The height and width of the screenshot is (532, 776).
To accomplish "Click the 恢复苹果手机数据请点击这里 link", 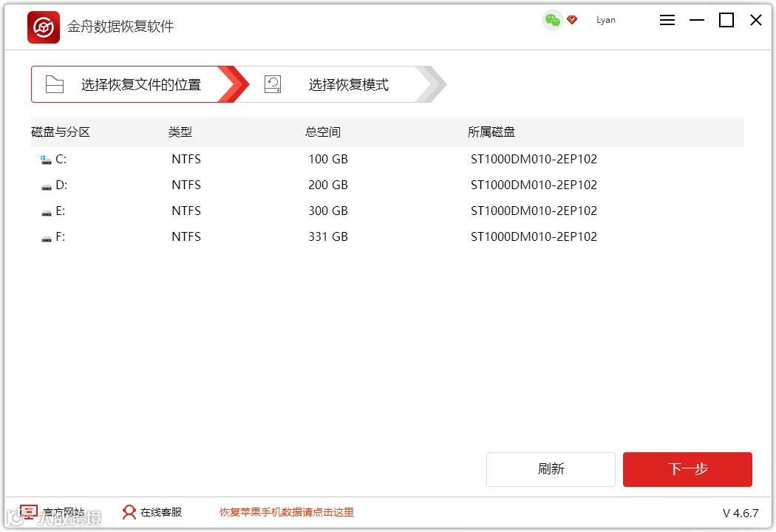I will (287, 512).
